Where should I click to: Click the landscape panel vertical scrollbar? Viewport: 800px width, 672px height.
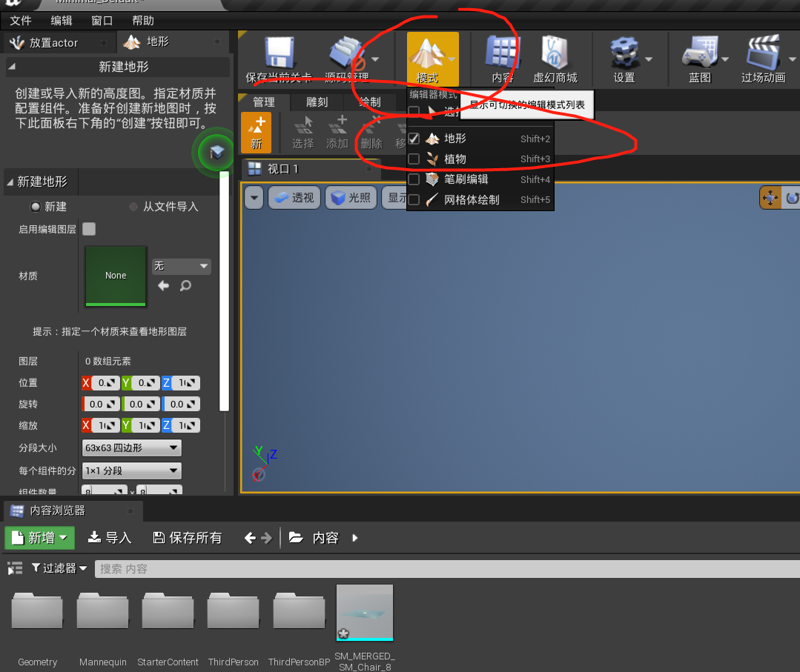224,290
